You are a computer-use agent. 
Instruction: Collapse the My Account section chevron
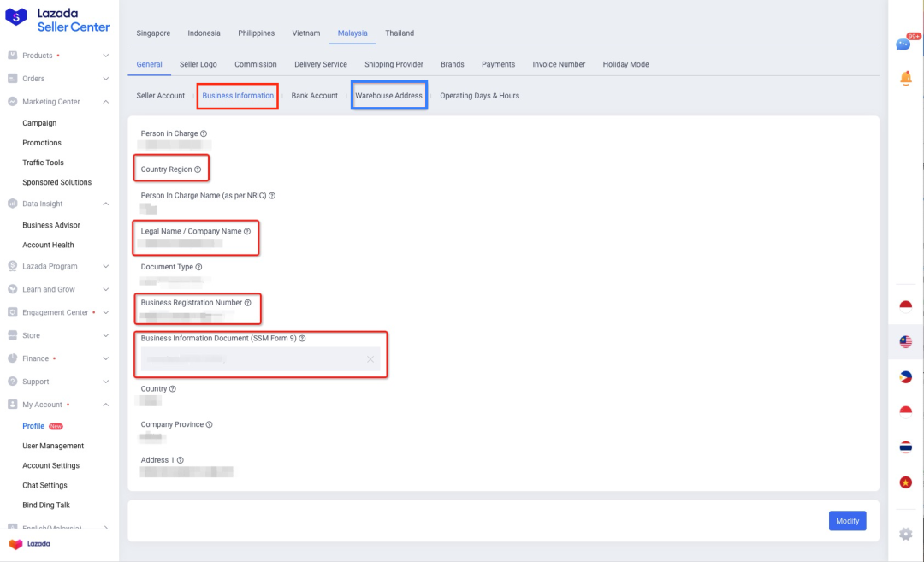105,405
